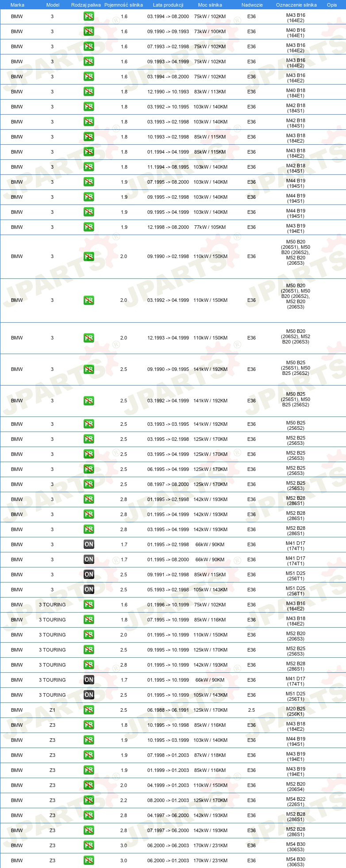Select the M20 B25 (256K1) engine code

296,711
